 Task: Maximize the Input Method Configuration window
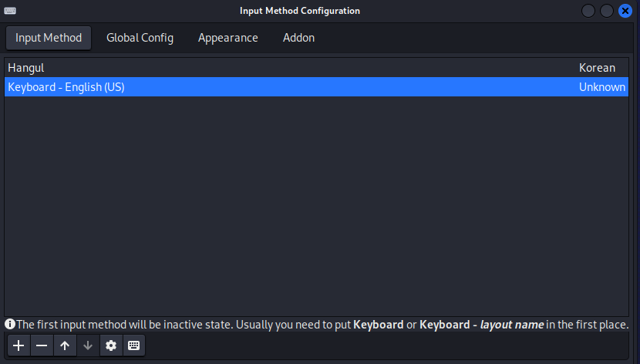point(607,11)
